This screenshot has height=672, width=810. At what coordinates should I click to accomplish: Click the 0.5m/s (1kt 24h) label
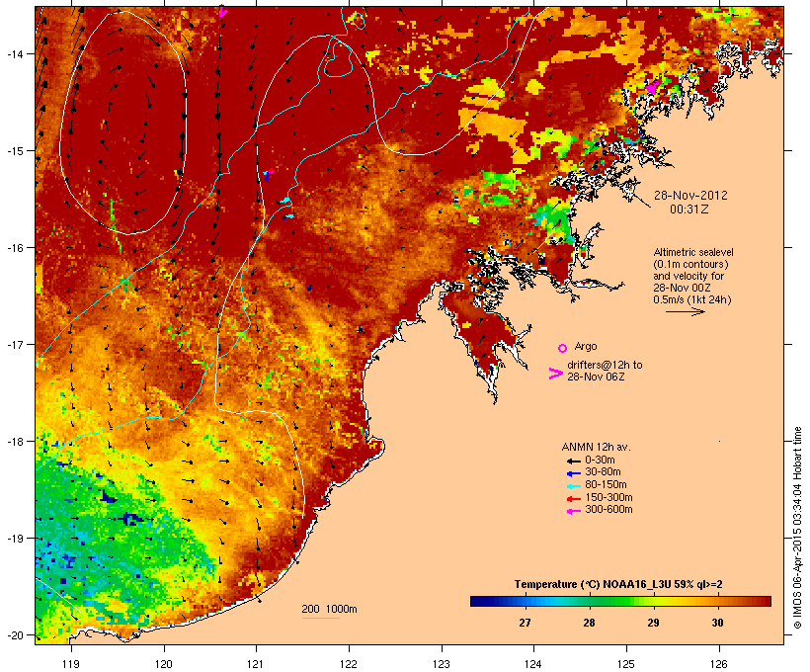(x=692, y=299)
